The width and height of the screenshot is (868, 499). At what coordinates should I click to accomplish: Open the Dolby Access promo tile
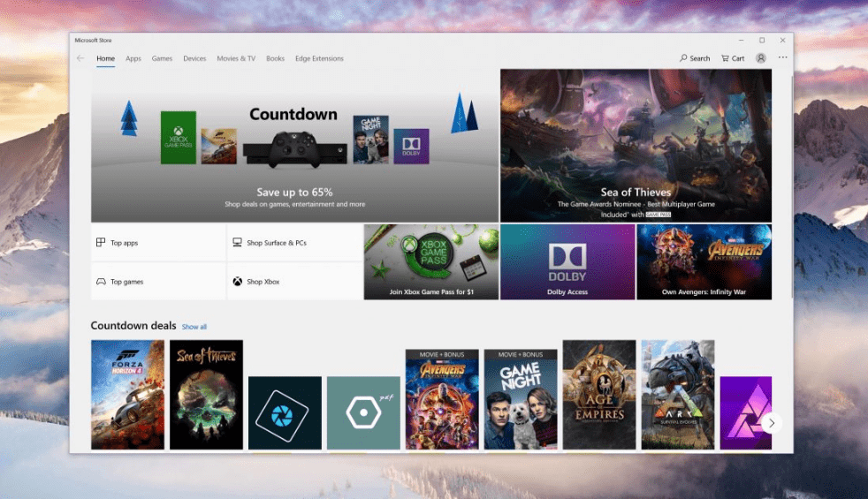(x=567, y=262)
